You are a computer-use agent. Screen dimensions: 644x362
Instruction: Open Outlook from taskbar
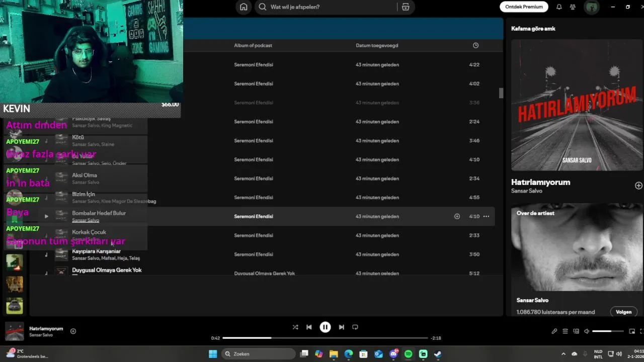click(378, 354)
